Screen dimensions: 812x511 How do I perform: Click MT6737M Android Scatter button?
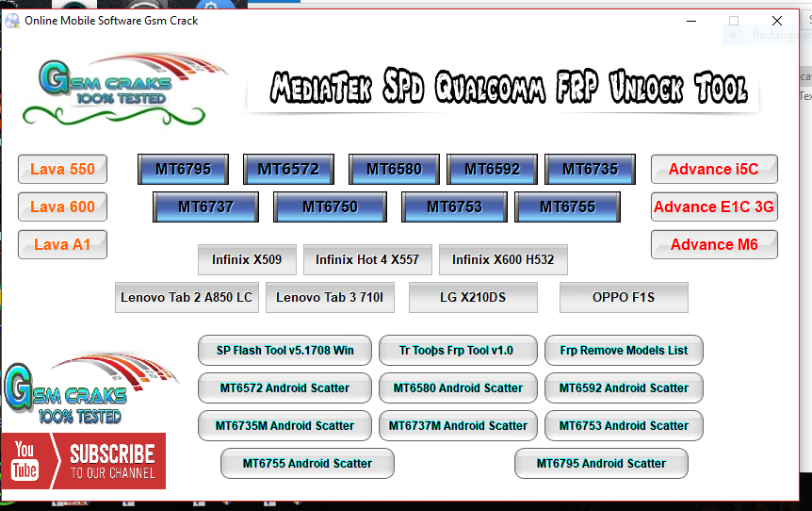pyautogui.click(x=459, y=426)
